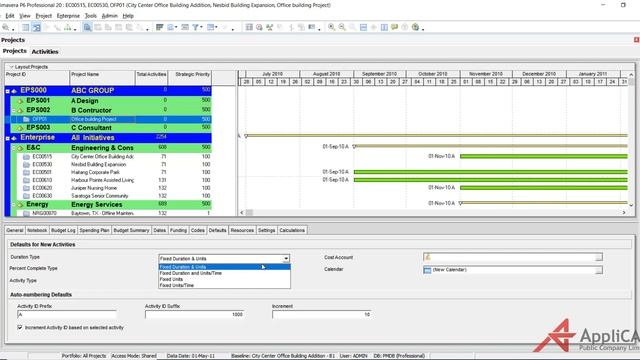Collapse the E&C Engineering & Cons node

click(x=13, y=148)
